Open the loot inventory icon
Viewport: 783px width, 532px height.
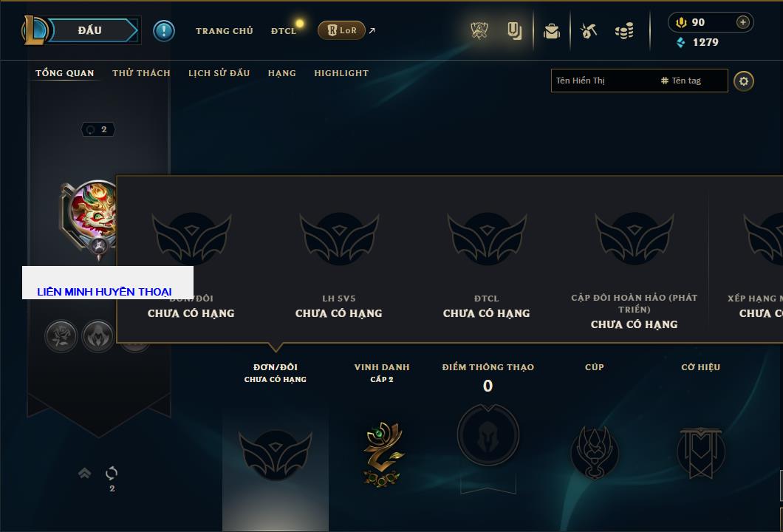(x=552, y=31)
